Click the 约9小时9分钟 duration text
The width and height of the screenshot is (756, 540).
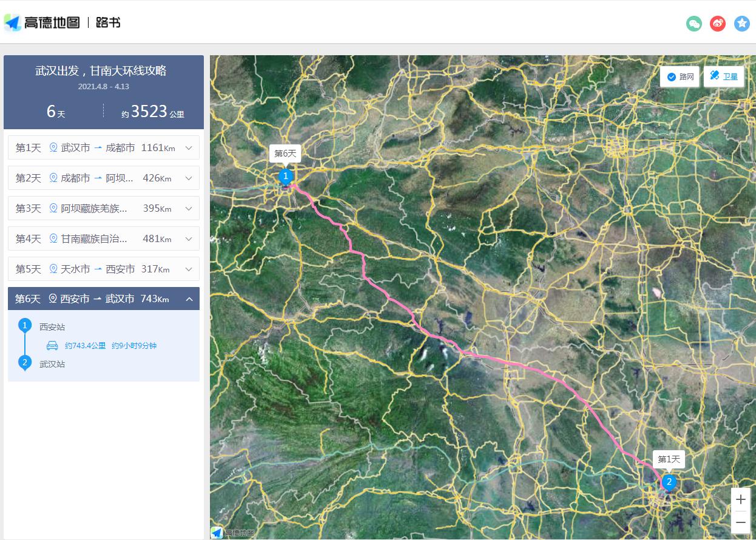(134, 345)
